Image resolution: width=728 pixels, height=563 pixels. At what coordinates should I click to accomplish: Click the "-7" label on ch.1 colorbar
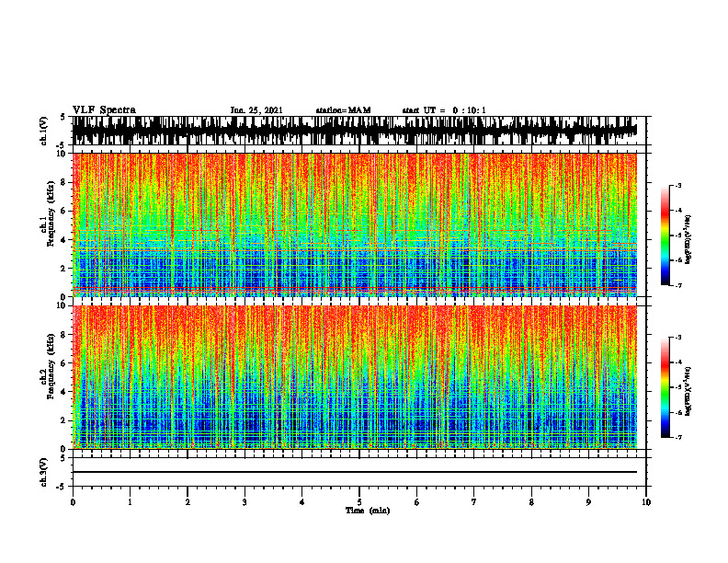pos(677,285)
